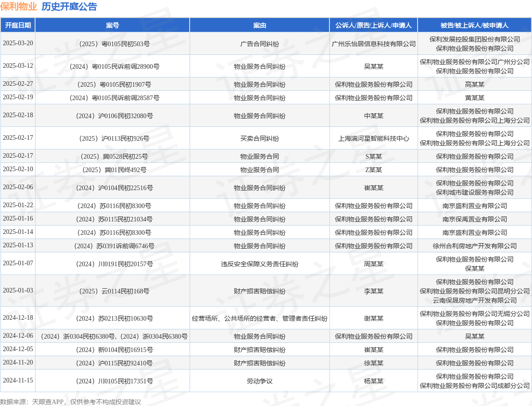Select the date cell 2025-03-20

coord(18,43)
